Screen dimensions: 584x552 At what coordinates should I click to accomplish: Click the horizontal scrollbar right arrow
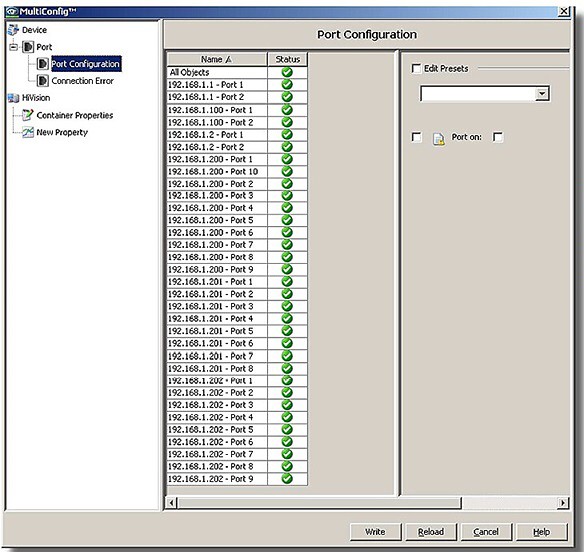pyautogui.click(x=563, y=503)
